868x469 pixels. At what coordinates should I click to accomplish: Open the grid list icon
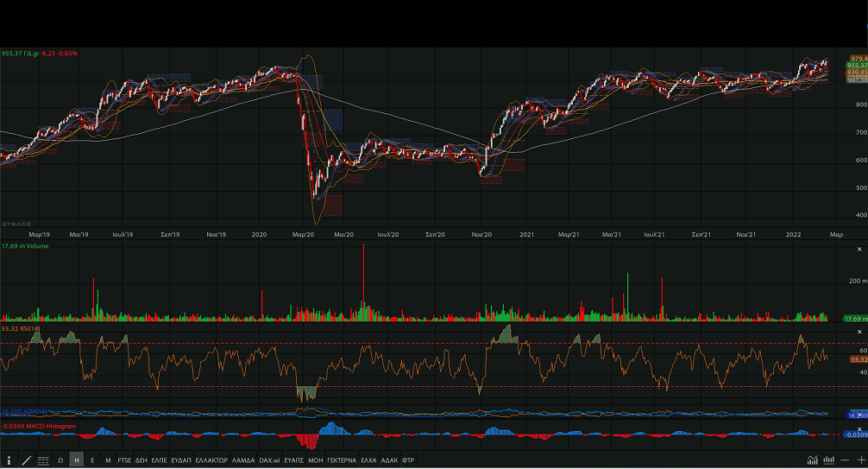tap(43, 460)
